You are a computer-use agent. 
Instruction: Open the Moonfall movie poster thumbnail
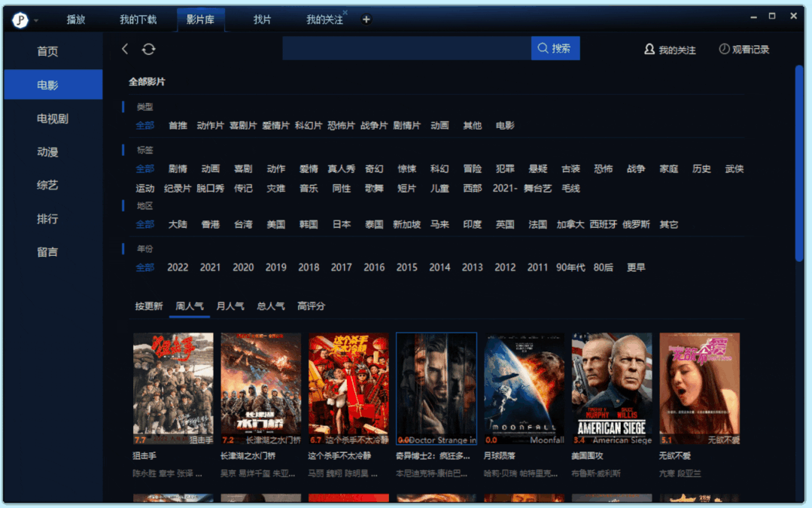[x=524, y=388]
